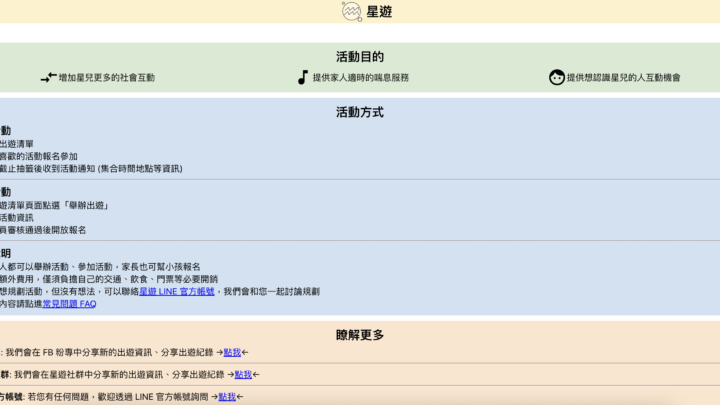The height and width of the screenshot is (405, 720).
Task: Click the music note icon
Action: tap(303, 77)
